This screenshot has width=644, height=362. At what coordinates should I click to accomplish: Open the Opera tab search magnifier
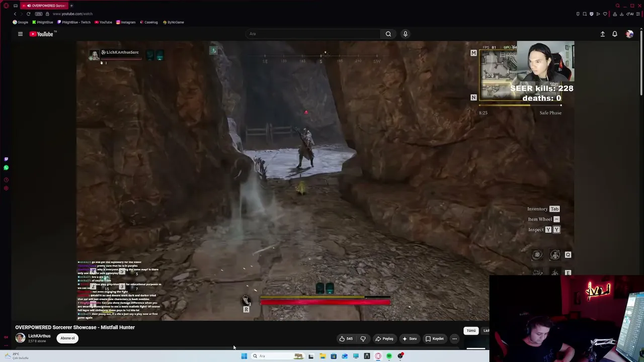tap(618, 6)
